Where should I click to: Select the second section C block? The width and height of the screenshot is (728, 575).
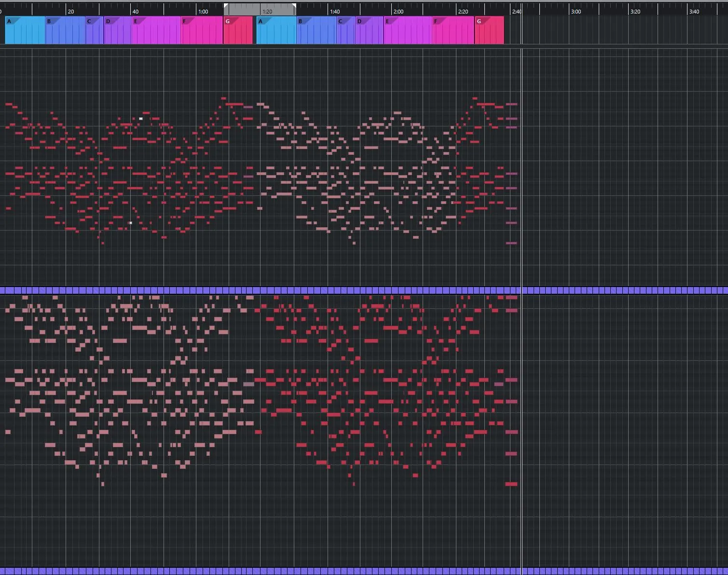pos(346,30)
